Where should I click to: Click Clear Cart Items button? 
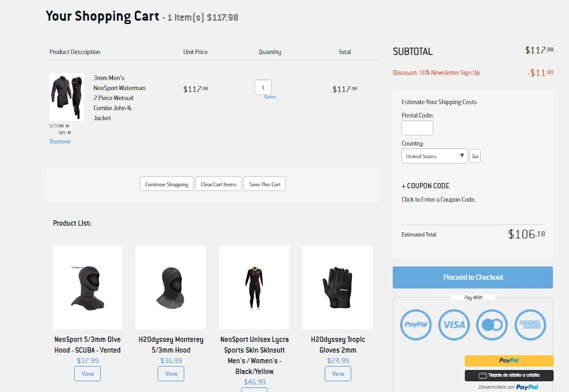pos(218,184)
